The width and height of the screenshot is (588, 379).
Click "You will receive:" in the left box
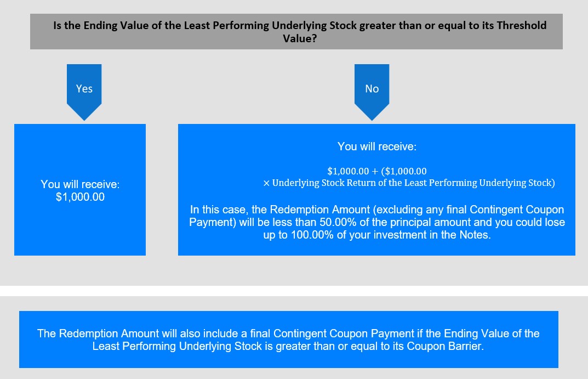coord(80,184)
